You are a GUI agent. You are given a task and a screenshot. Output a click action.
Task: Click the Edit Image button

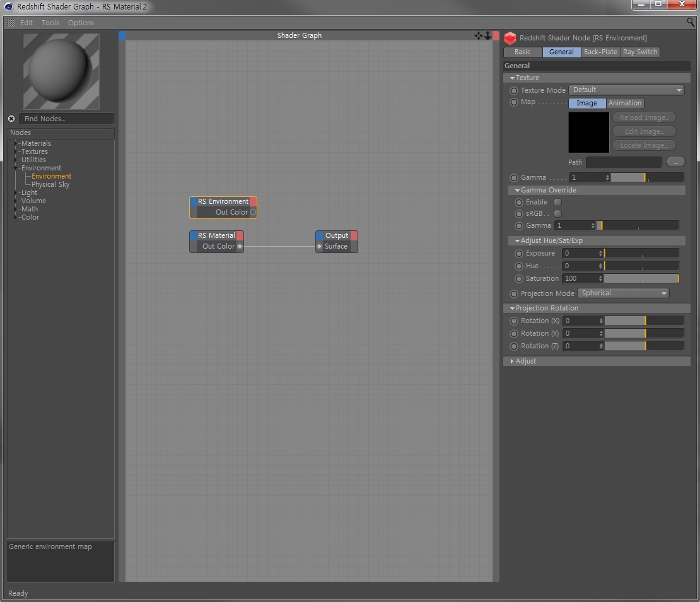coord(645,131)
